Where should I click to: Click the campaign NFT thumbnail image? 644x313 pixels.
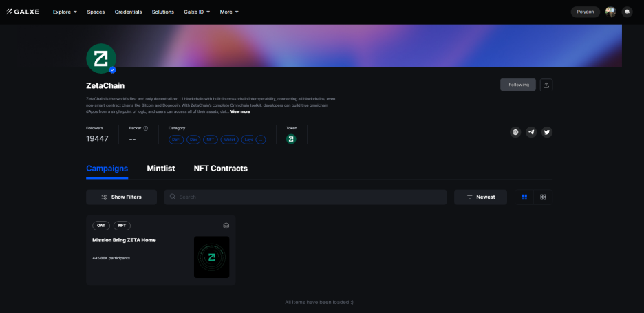pos(211,257)
